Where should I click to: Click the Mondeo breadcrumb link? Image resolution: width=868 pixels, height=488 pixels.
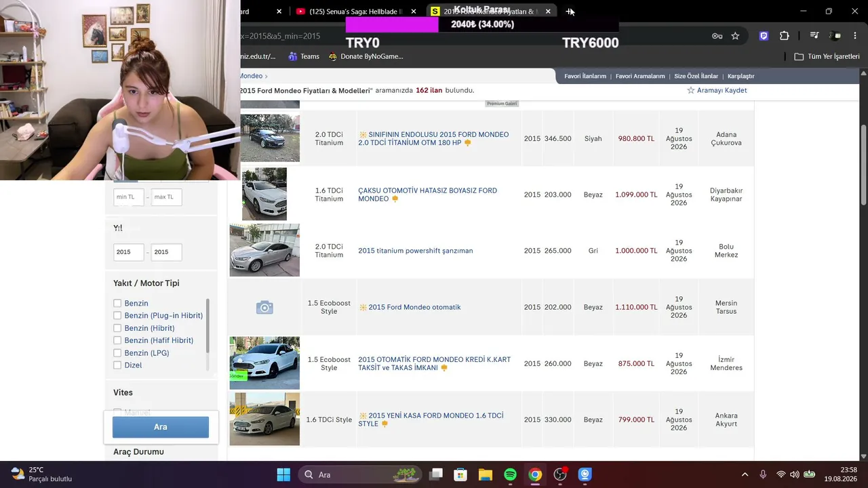[251, 76]
